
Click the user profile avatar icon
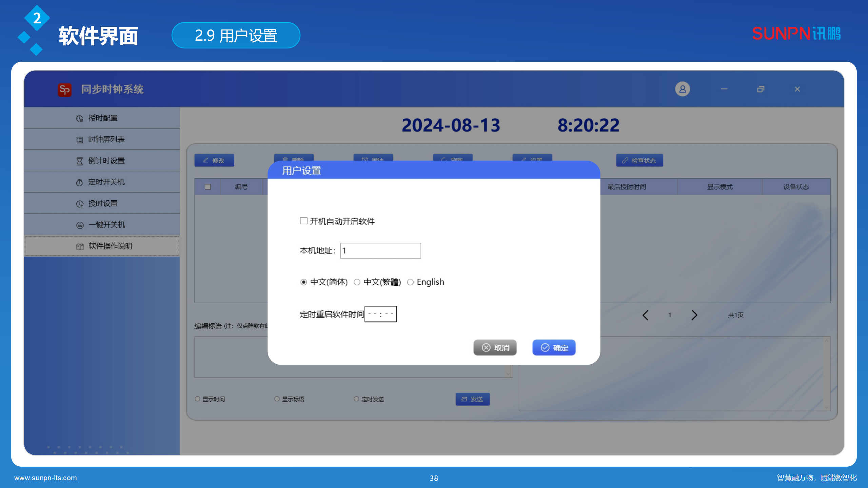click(x=682, y=89)
